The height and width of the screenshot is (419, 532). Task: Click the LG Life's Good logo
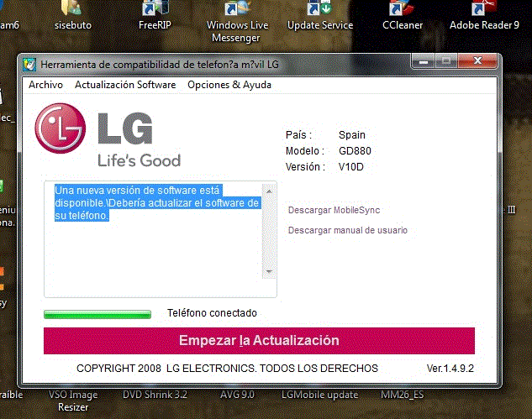108,135
